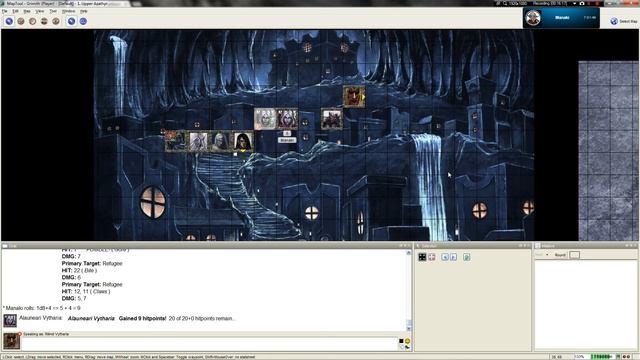
Task: Click the small label under the red-hooded token
Action: pos(287,140)
